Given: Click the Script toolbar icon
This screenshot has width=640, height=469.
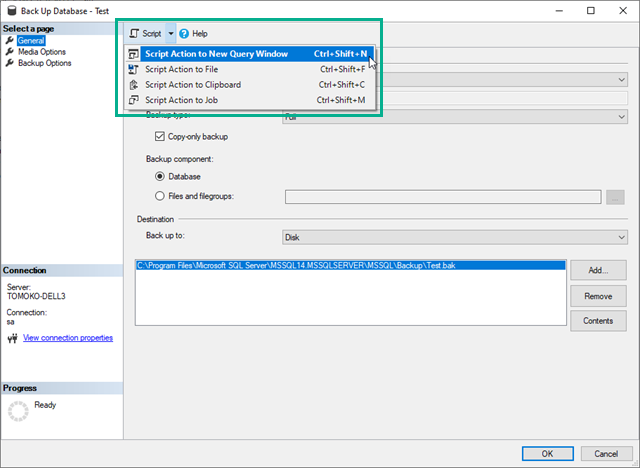Looking at the screenshot, I should click(134, 33).
